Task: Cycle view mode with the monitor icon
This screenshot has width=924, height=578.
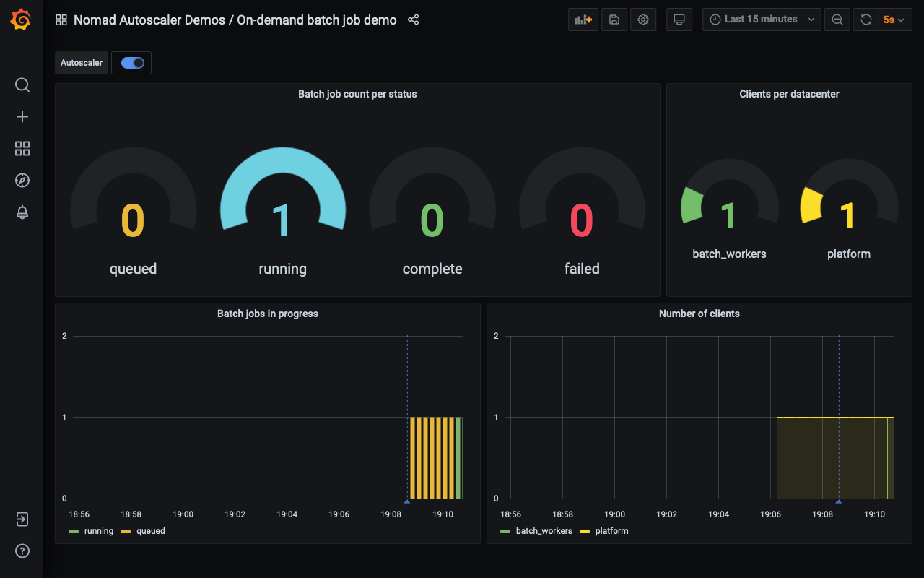Action: point(679,20)
